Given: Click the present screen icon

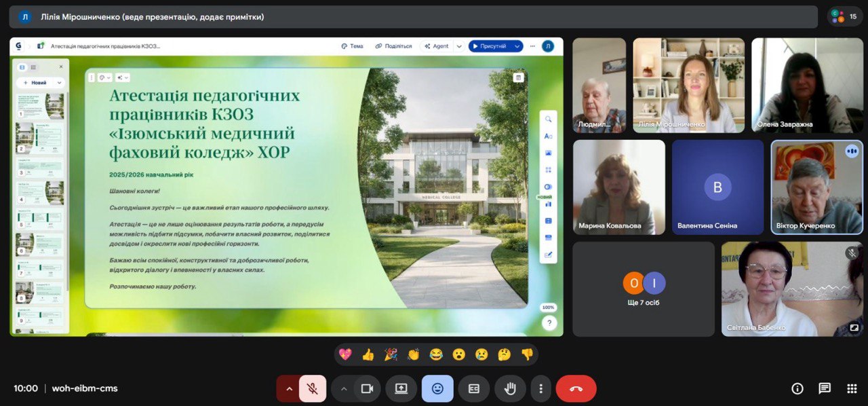Looking at the screenshot, I should click(401, 388).
